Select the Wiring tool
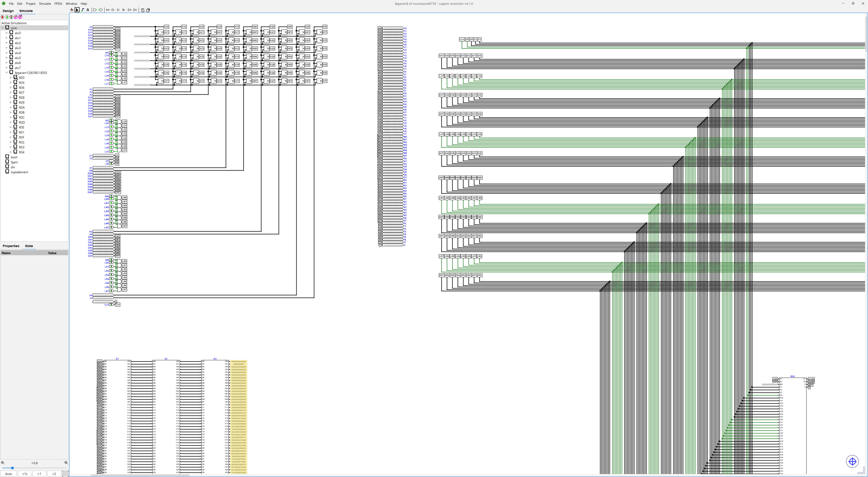Screen dimensions: 868x477 (x=83, y=10)
